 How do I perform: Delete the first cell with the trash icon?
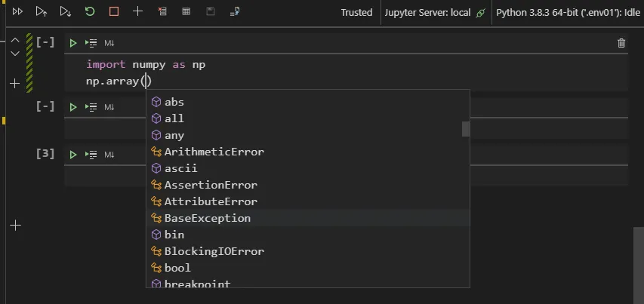click(621, 43)
